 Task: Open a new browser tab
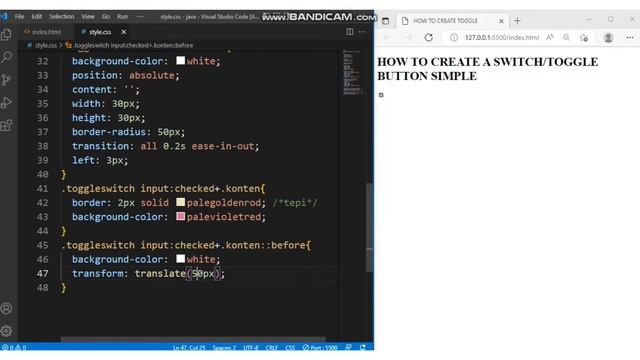tap(517, 21)
